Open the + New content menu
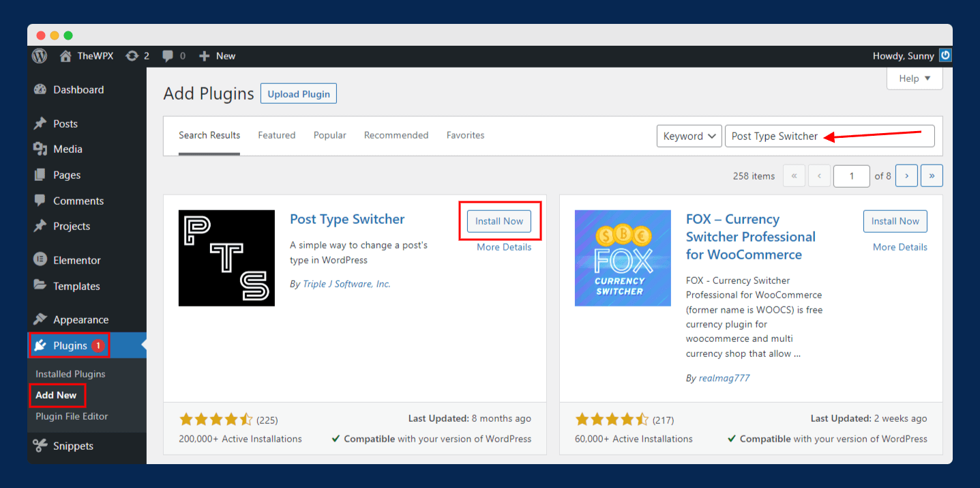The height and width of the screenshot is (488, 980). pos(217,56)
